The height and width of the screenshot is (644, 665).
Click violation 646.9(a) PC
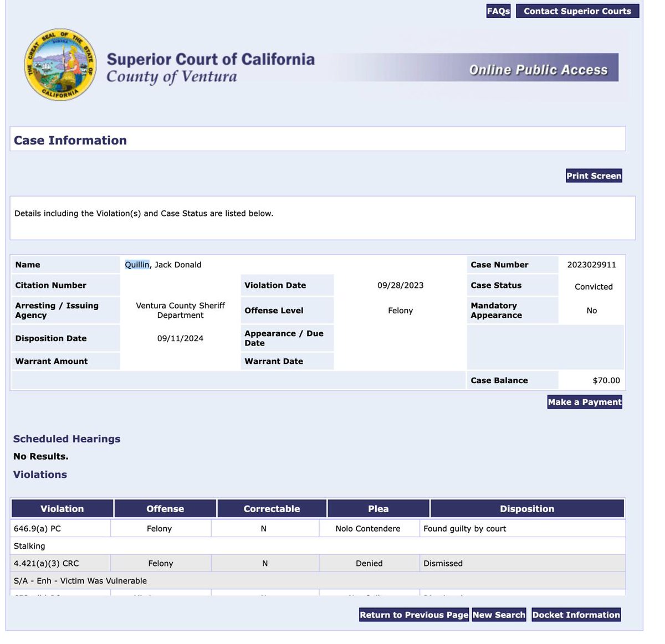[x=37, y=529]
